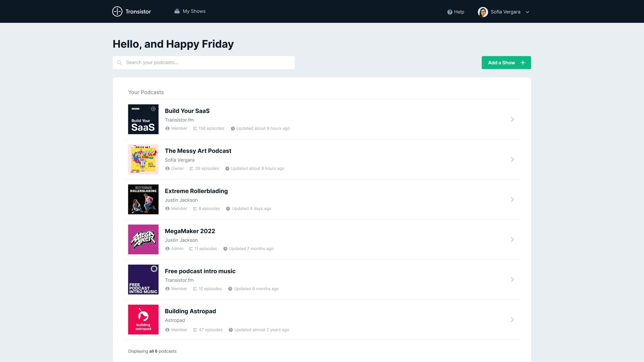Viewport: 644px width, 362px height.
Task: Click the Help question mark icon
Action: 450,12
